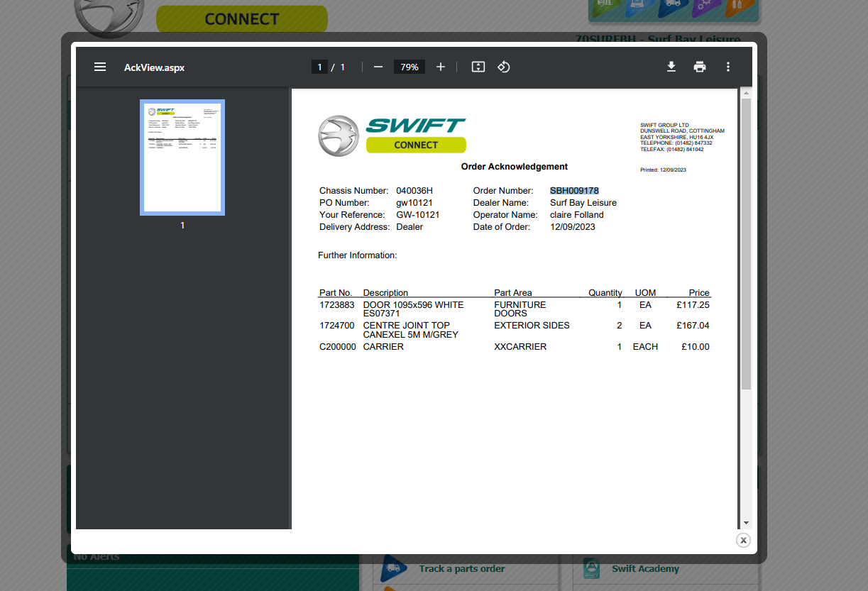Click the Track a parts order truck icon
Screen dimensions: 868x591
[394, 568]
